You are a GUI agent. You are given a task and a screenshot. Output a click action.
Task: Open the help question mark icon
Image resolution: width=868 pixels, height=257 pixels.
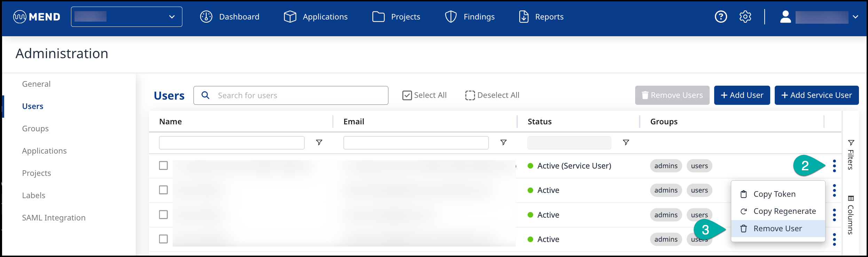click(x=721, y=17)
